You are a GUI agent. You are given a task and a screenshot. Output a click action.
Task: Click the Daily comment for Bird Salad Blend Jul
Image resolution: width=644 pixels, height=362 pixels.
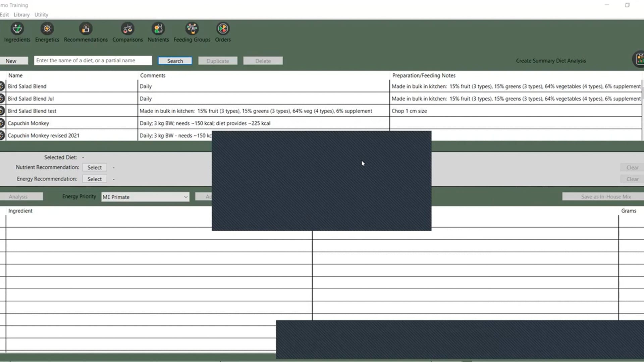tap(146, 99)
